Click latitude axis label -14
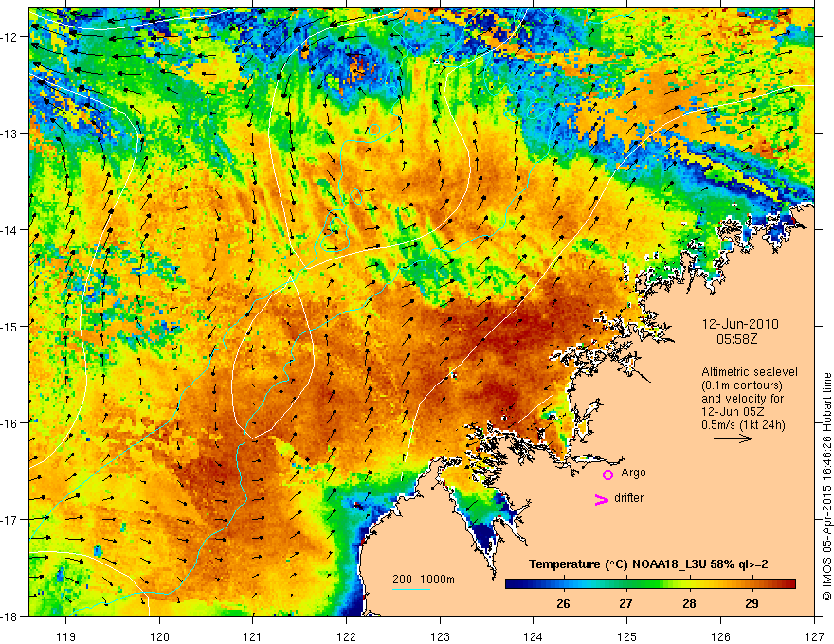This screenshot has width=834, height=644. pyautogui.click(x=10, y=230)
